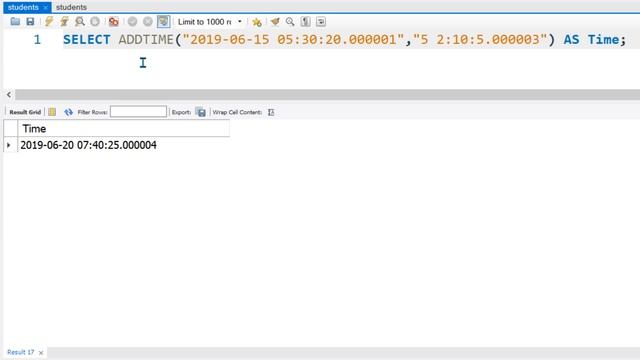Click editor horizontal scrollbar track
This screenshot has height=360, width=640.
(327, 95)
